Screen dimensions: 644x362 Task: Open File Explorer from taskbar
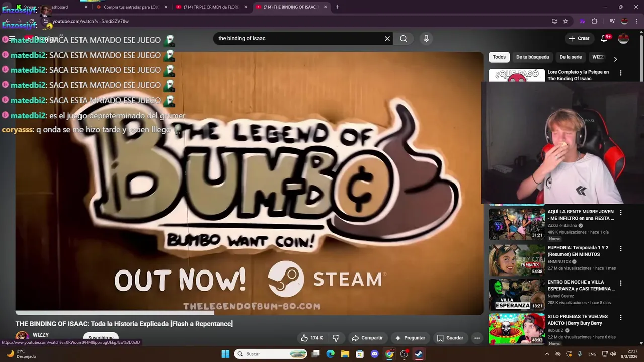(x=345, y=354)
